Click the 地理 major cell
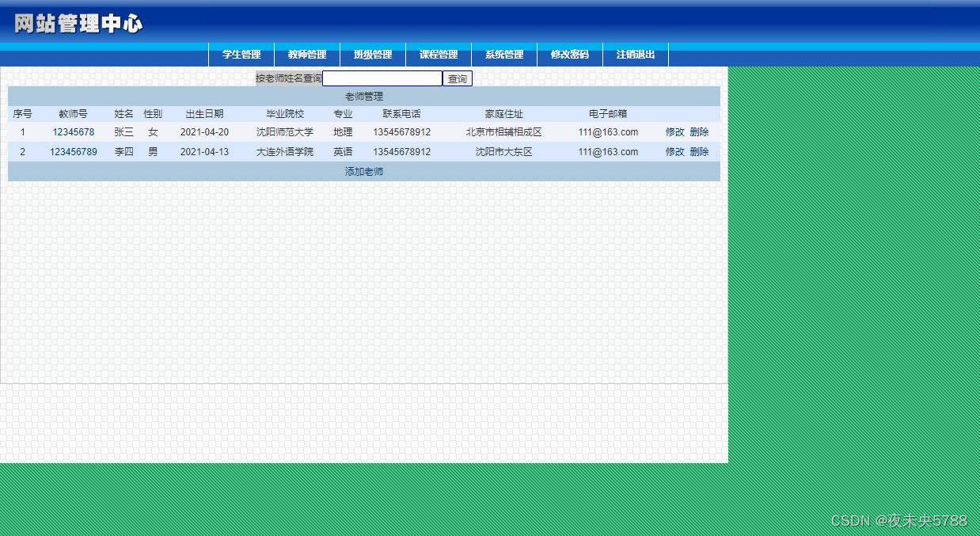 click(x=343, y=132)
